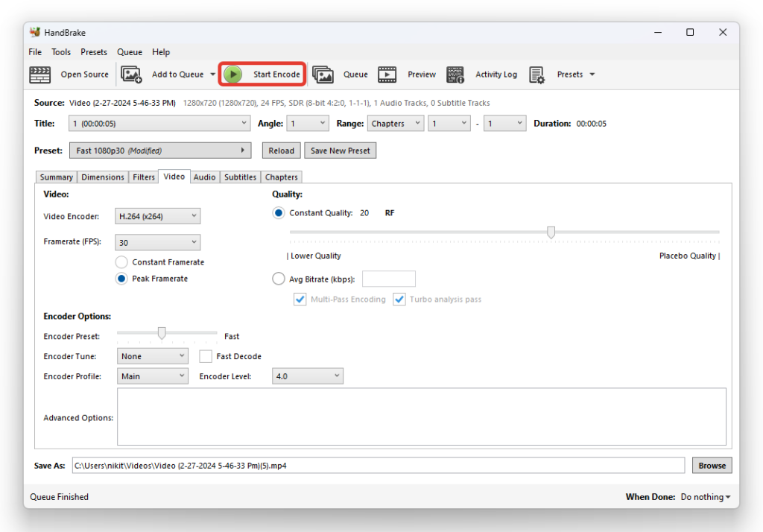Switch to the Summary tab

click(x=57, y=177)
